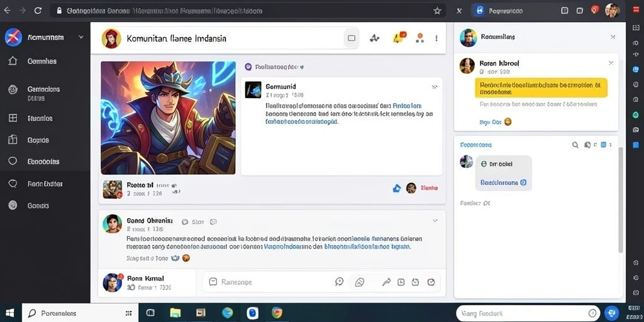Open the three-dot menu in the community header
The image size is (644, 322).
[436, 38]
